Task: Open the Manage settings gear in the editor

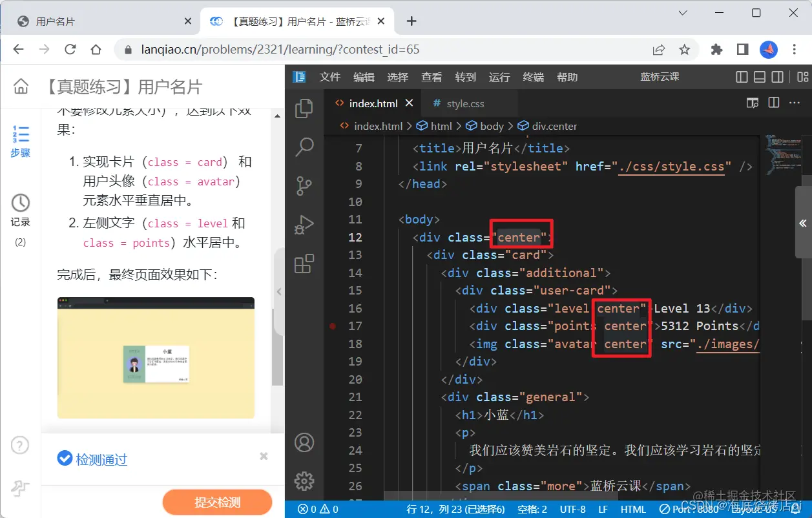Action: pos(304,481)
